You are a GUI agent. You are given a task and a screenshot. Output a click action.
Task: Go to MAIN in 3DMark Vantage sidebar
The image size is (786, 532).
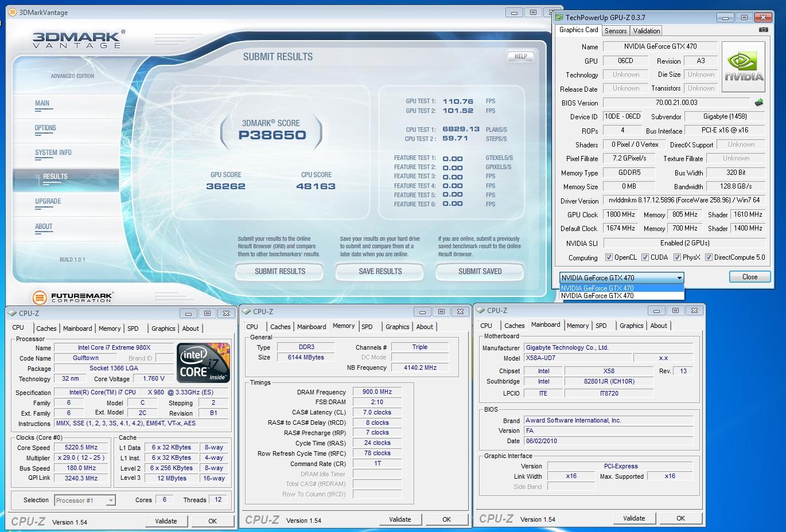point(42,104)
